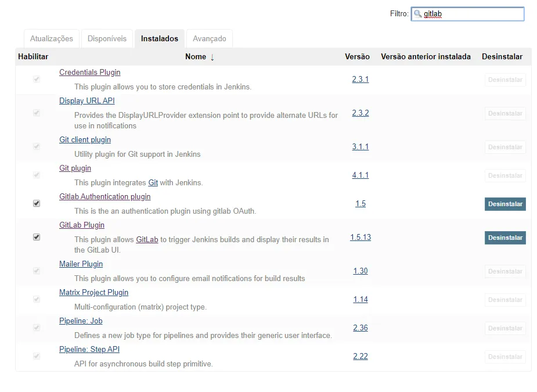Screen dimensions: 537x392
Task: Open the Display URL API link
Action: click(x=87, y=101)
